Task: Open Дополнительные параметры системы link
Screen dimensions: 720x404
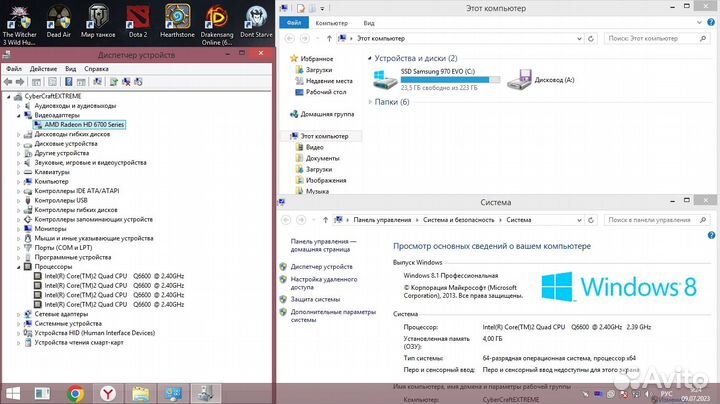Action: 333,316
